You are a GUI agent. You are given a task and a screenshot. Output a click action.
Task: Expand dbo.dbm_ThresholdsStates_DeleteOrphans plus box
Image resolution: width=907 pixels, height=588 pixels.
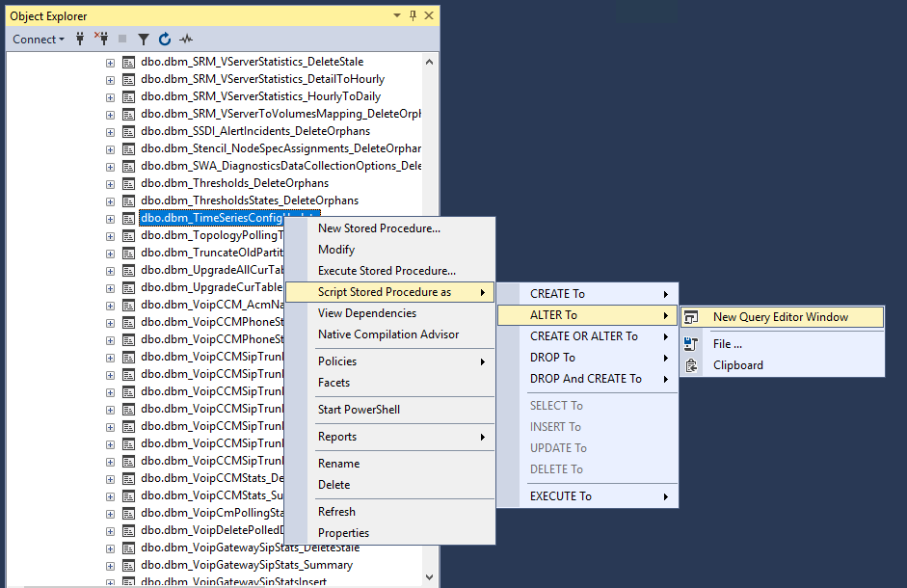click(110, 201)
